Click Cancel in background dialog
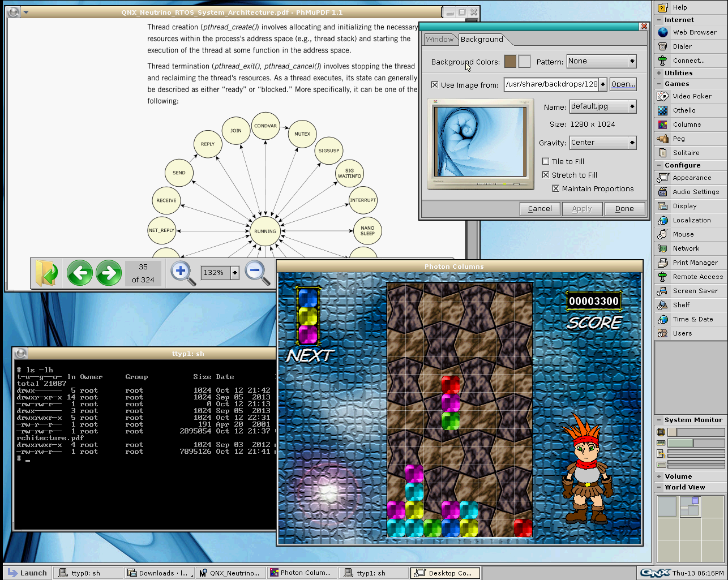 (539, 209)
